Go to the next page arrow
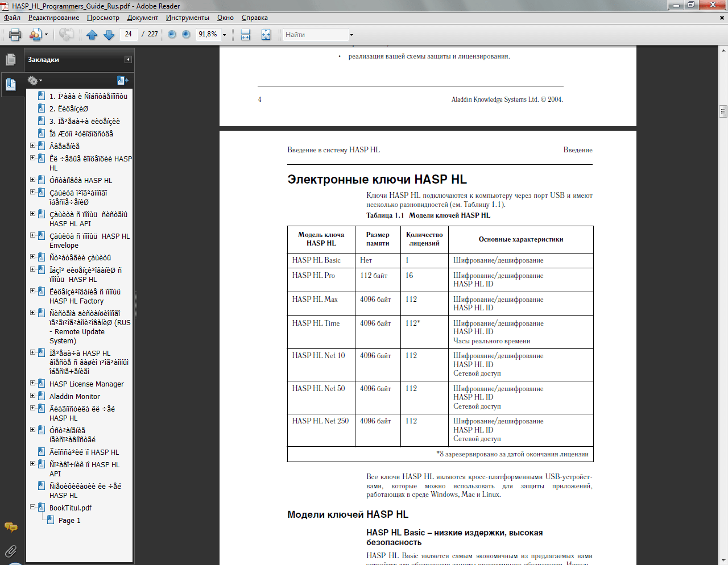 pos(108,34)
